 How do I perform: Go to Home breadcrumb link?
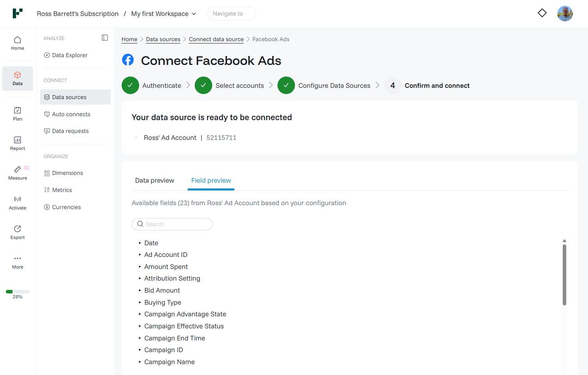click(x=129, y=39)
